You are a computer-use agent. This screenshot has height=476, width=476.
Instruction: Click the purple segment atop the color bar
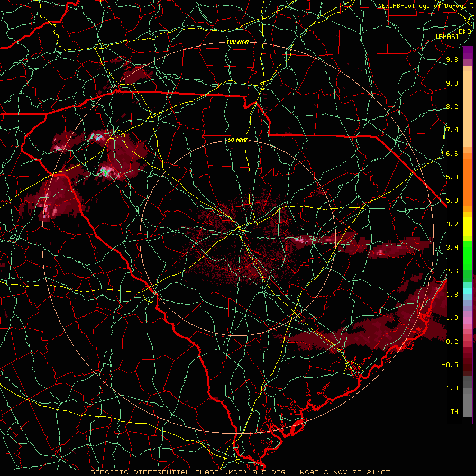point(467,53)
